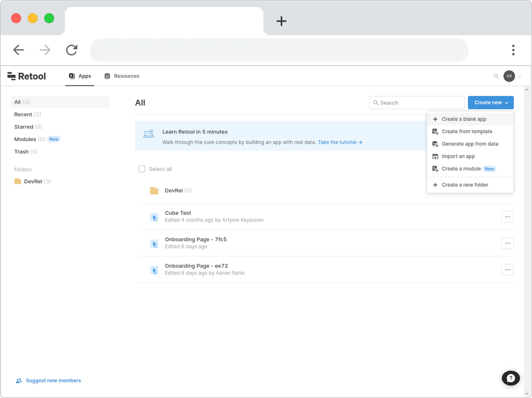
Task: Focus the apps Search field
Action: tap(417, 102)
